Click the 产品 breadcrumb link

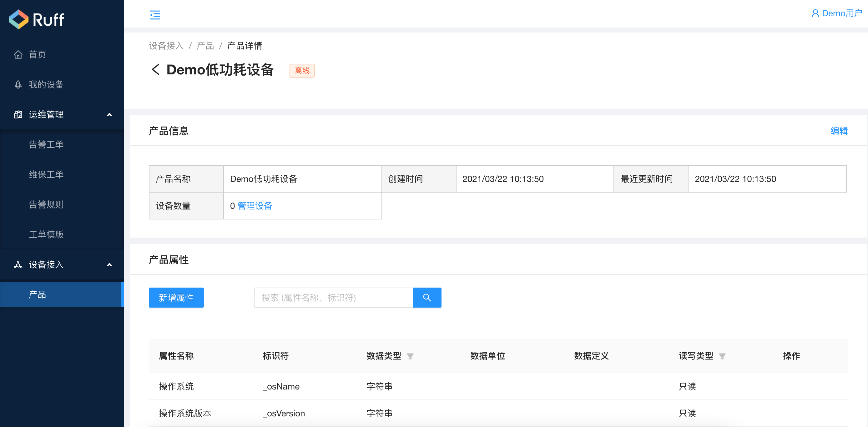[x=205, y=45]
